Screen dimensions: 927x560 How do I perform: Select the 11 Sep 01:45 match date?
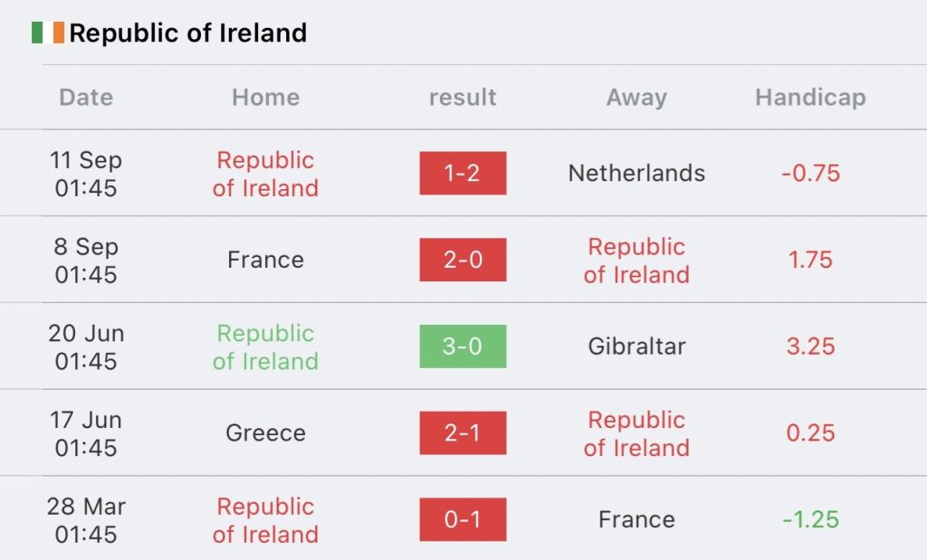click(86, 174)
